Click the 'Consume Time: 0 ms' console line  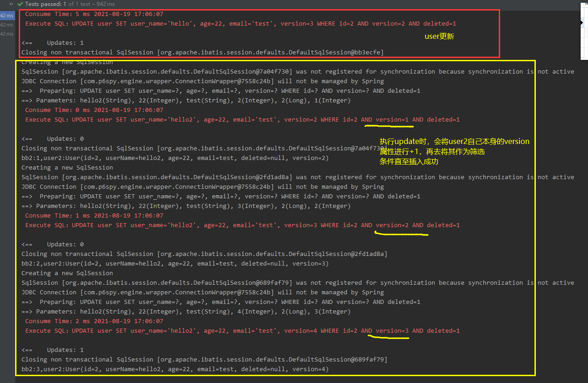tap(94, 110)
